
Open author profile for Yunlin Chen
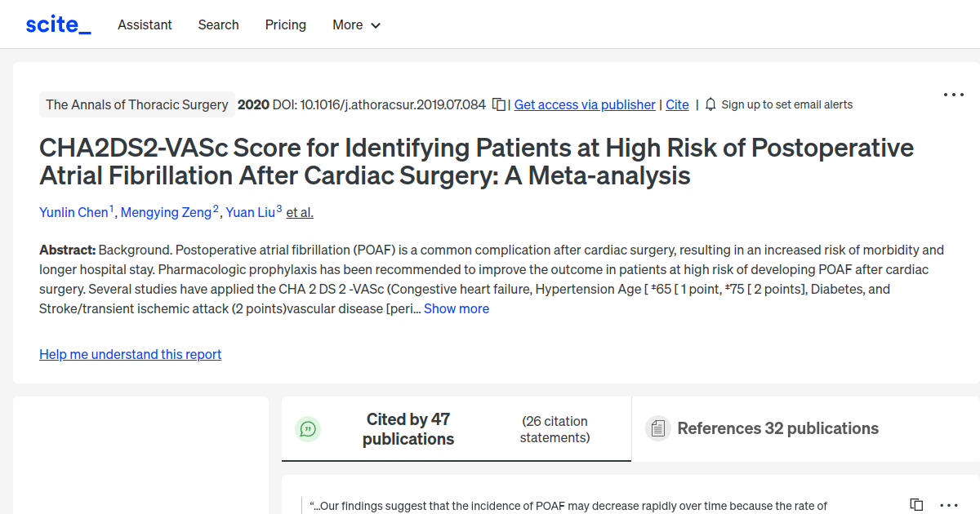tap(72, 212)
